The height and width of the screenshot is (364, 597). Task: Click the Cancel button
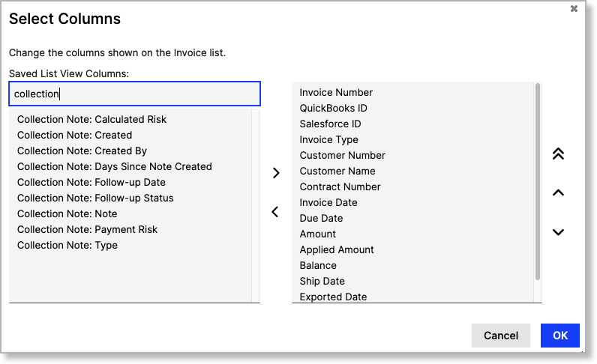pyautogui.click(x=501, y=336)
